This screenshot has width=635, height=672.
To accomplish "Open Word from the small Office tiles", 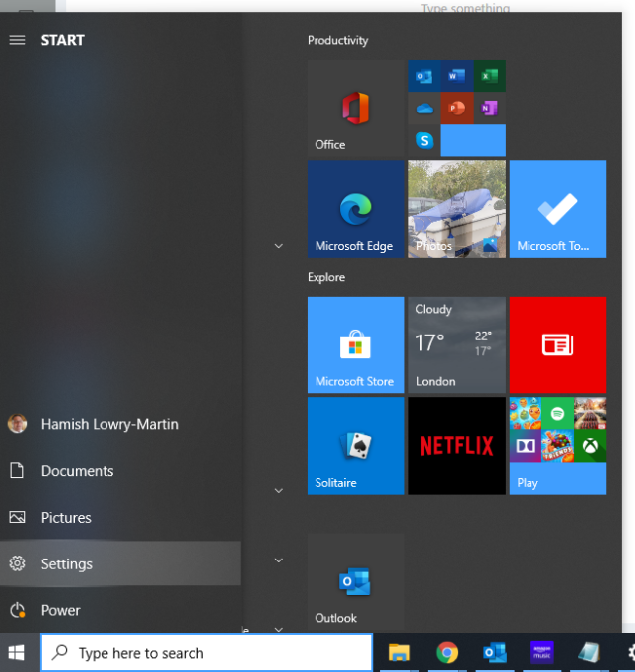I will (x=457, y=76).
